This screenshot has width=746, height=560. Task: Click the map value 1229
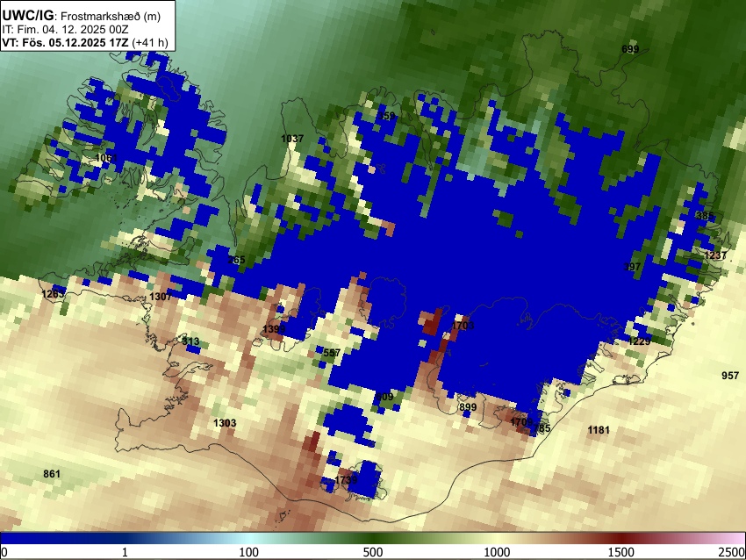click(639, 341)
